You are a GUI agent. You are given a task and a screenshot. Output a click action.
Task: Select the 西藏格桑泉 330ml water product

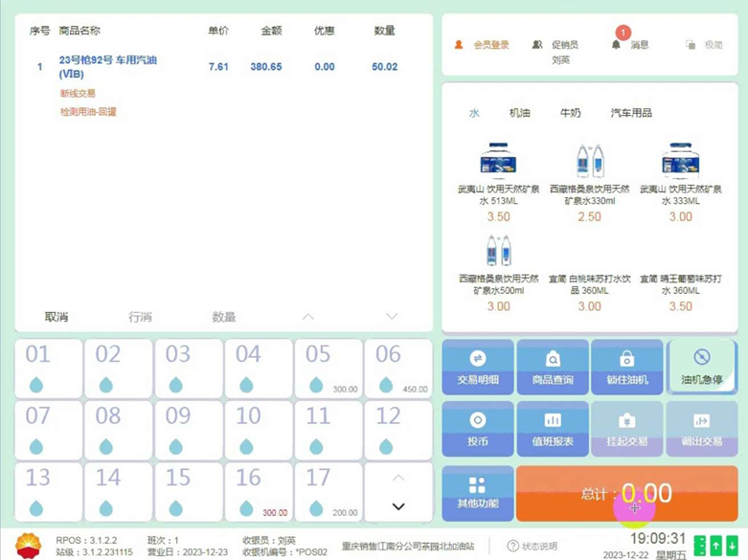pyautogui.click(x=590, y=182)
